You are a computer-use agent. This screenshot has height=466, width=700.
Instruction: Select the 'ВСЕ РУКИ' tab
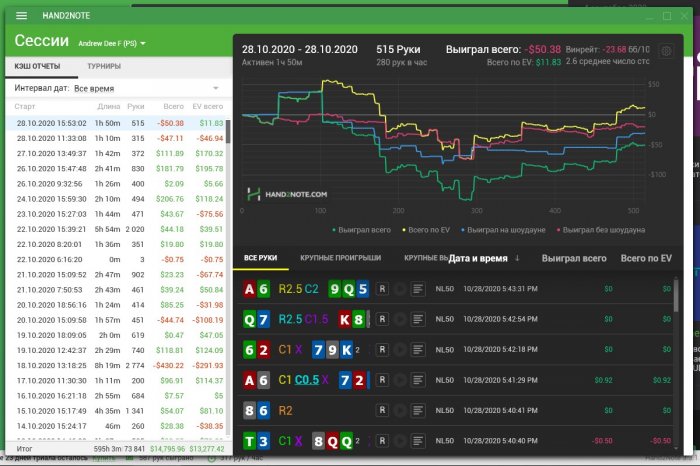pyautogui.click(x=261, y=258)
